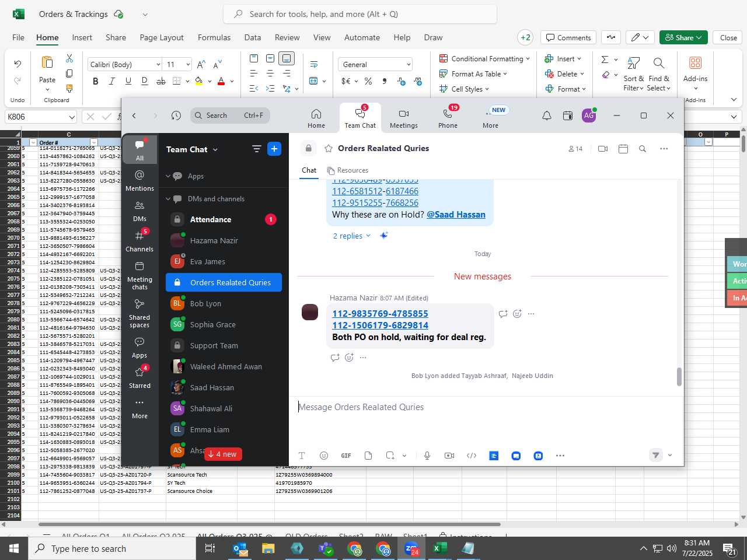This screenshot has width=747, height=560.
Task: Open the font name dropdown Calibri
Action: (x=158, y=64)
